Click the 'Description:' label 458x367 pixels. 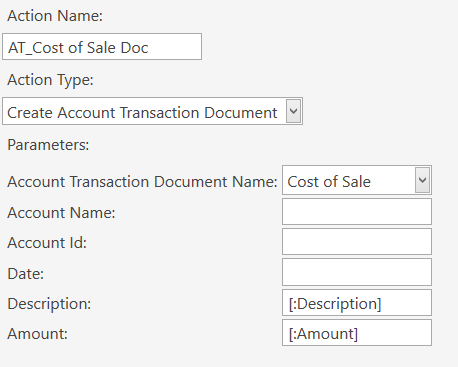[49, 304]
